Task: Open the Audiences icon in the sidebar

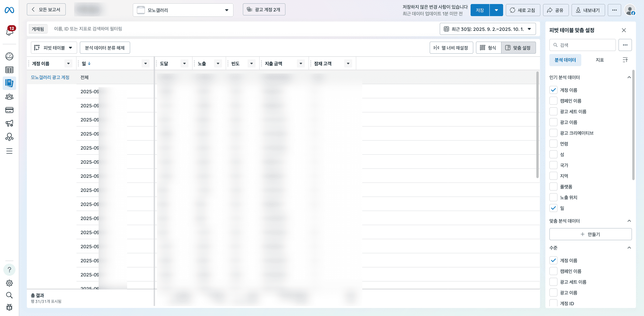Action: click(x=9, y=97)
